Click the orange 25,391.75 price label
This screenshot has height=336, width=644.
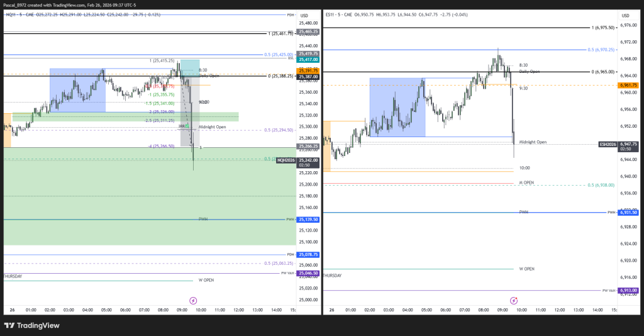(x=309, y=70)
